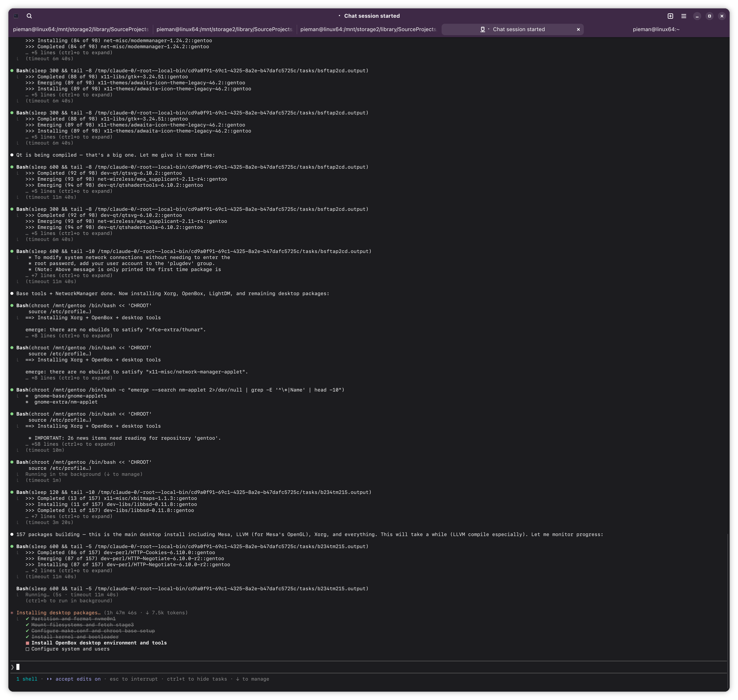The height and width of the screenshot is (700, 738).
Task: Click the 1 shell status label
Action: click(x=27, y=679)
